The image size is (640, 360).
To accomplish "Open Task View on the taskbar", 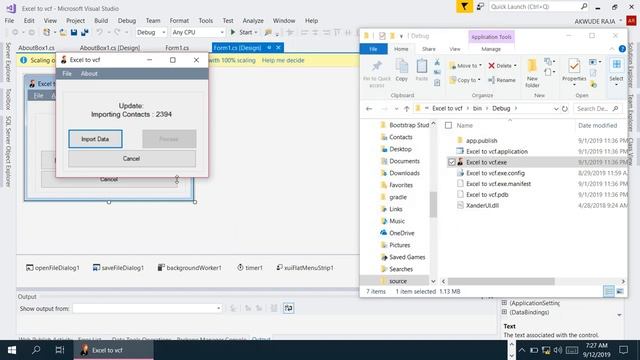I will 60,350.
